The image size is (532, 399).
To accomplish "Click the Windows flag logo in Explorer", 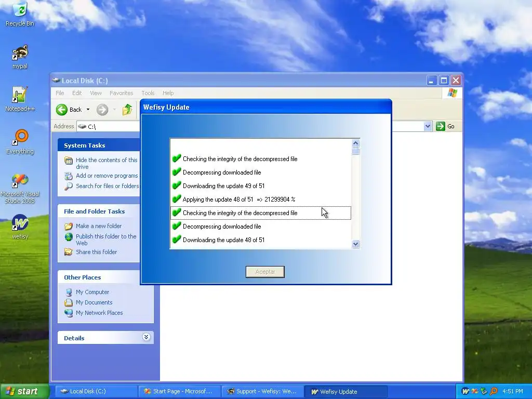I will (453, 92).
